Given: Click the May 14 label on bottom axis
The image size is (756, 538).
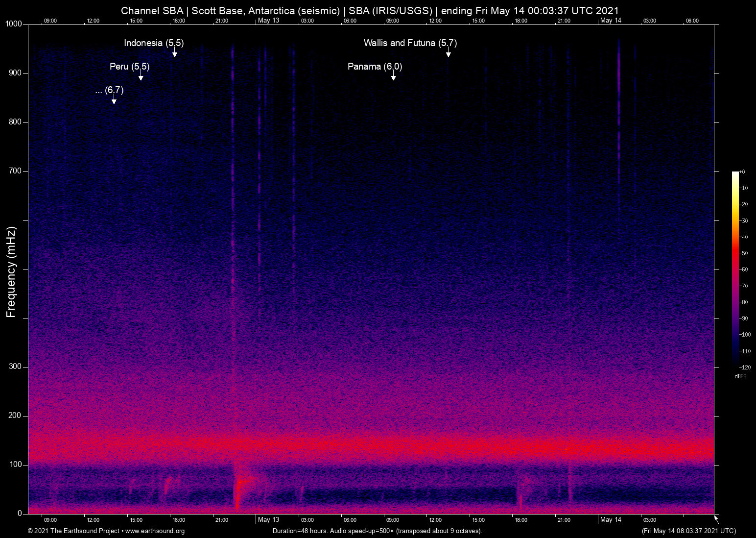Looking at the screenshot, I should click(611, 520).
